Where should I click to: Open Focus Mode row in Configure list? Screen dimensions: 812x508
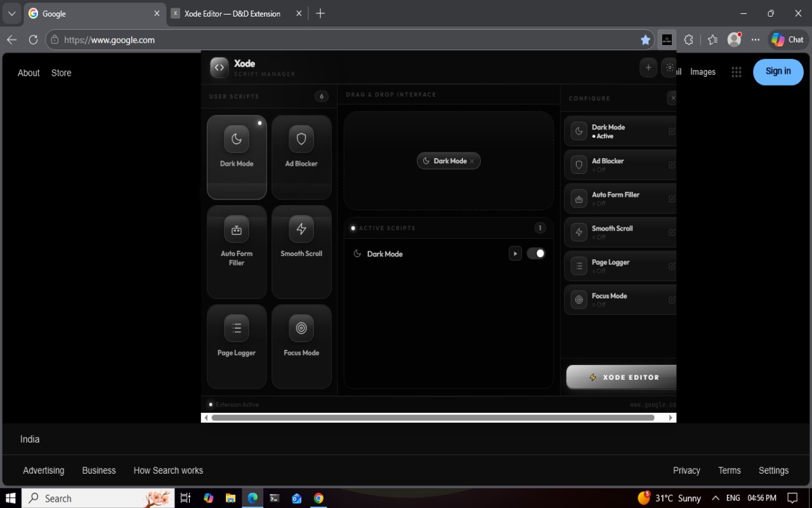pyautogui.click(x=620, y=300)
